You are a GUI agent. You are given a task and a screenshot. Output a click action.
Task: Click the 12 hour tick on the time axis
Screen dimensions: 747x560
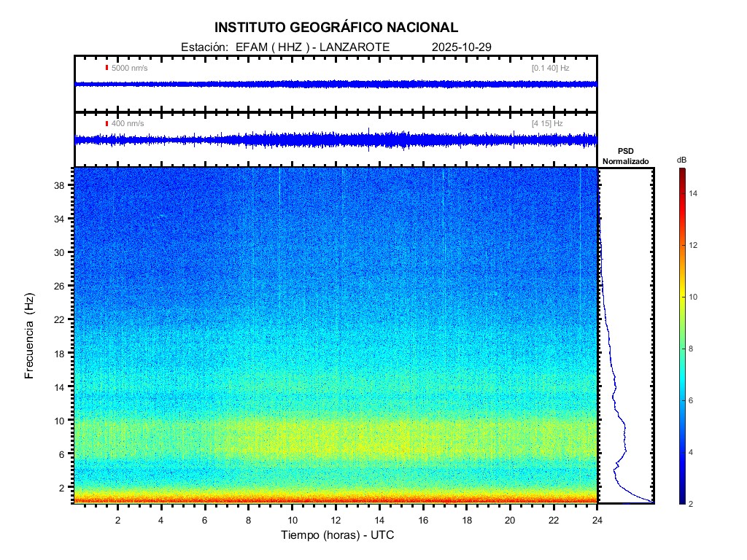(x=336, y=519)
